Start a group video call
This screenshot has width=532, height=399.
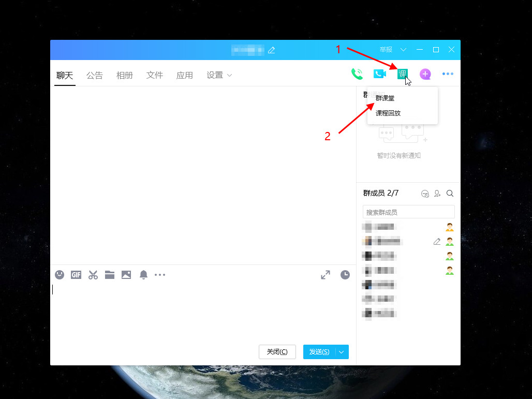click(380, 74)
